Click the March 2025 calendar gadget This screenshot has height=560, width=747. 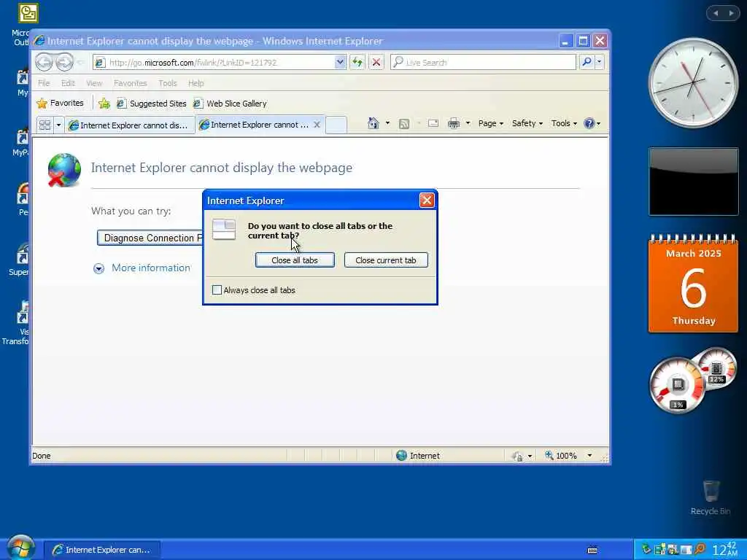[x=693, y=283]
